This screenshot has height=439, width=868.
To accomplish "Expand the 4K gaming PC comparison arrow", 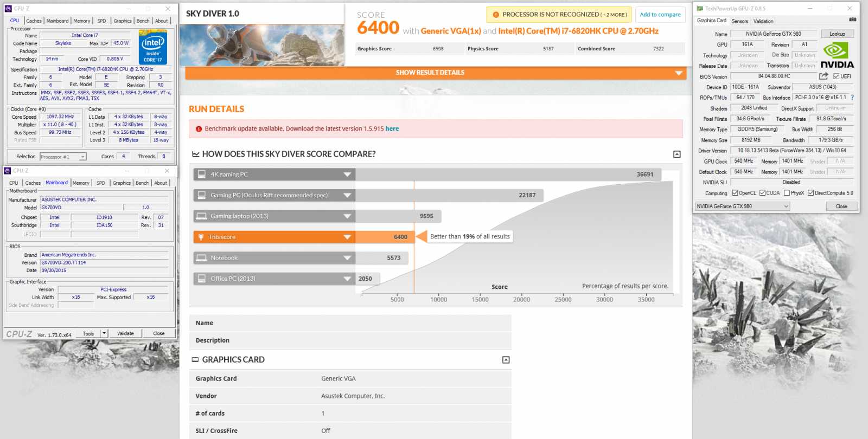I will click(347, 175).
